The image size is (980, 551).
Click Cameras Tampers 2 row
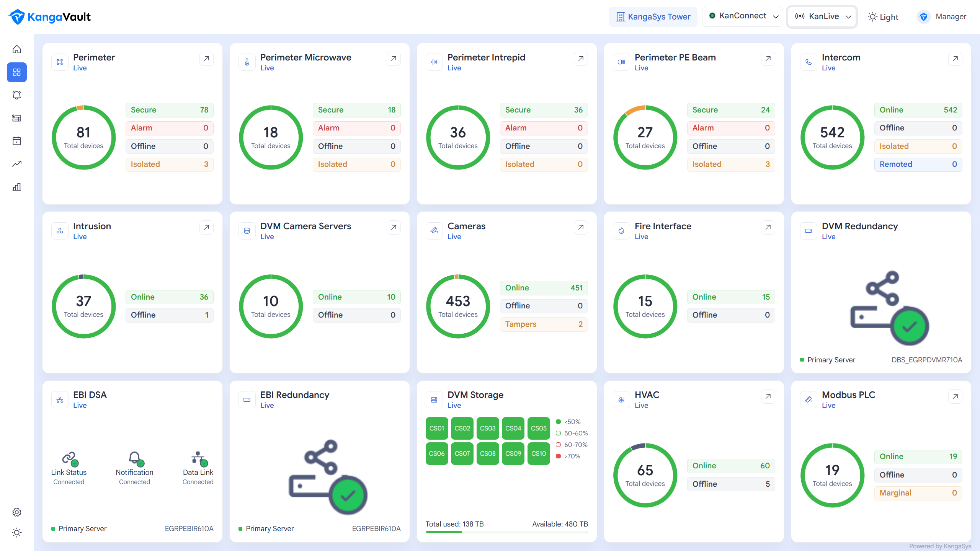(x=544, y=324)
